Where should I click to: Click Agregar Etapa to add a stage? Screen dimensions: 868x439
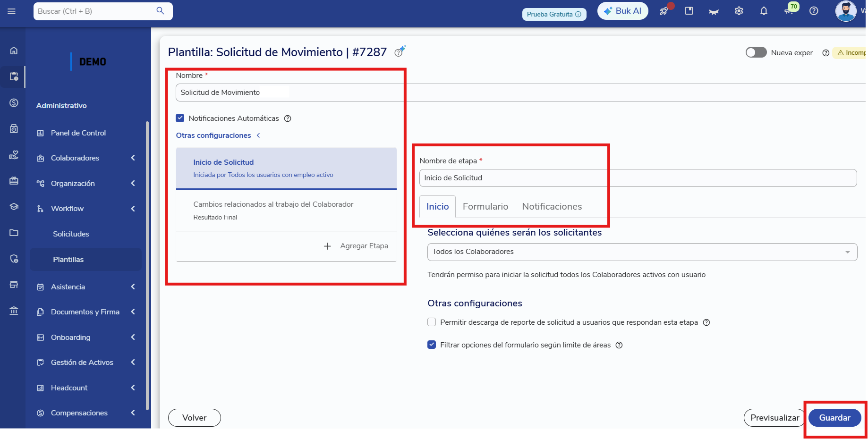coord(356,246)
